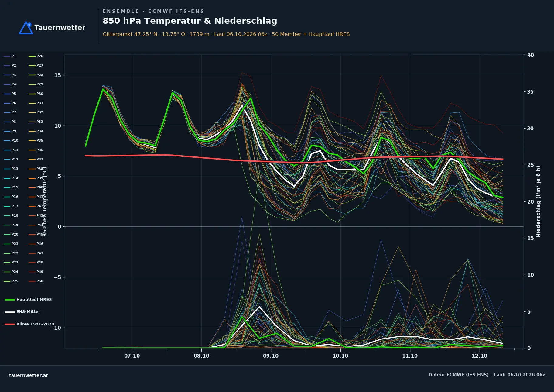The image size is (554, 392).
Task: Click the ENS-Mittel legend label
Action: coord(28,312)
